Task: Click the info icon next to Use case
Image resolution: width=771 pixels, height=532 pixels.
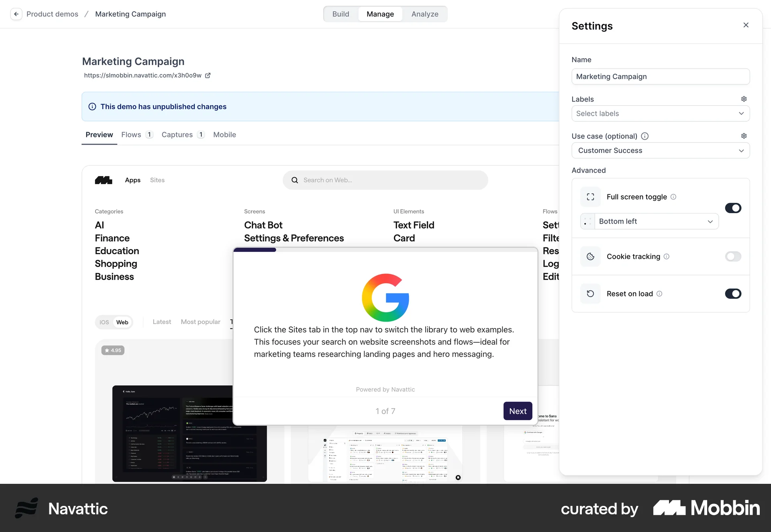Action: (x=645, y=136)
